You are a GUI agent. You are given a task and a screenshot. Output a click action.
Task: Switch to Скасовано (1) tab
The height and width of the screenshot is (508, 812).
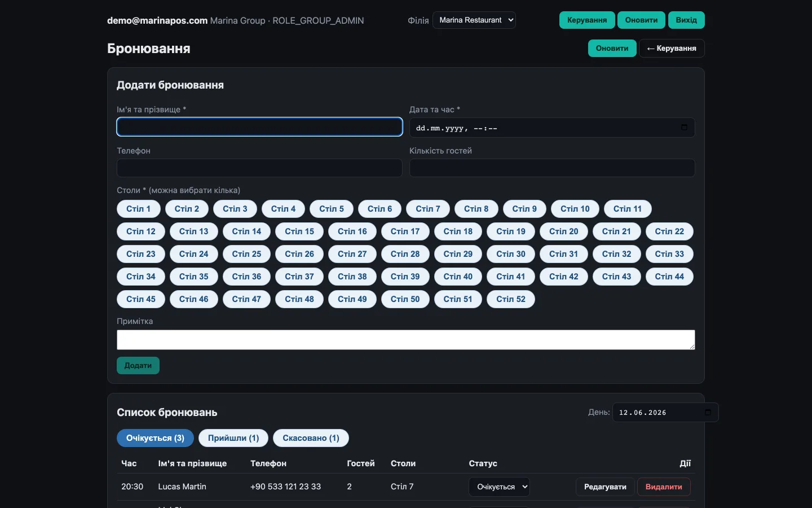[311, 438]
